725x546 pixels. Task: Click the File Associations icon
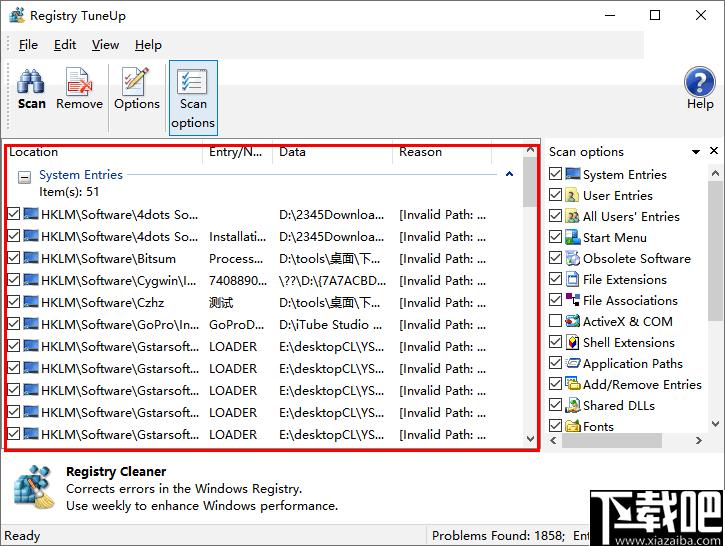click(x=572, y=300)
